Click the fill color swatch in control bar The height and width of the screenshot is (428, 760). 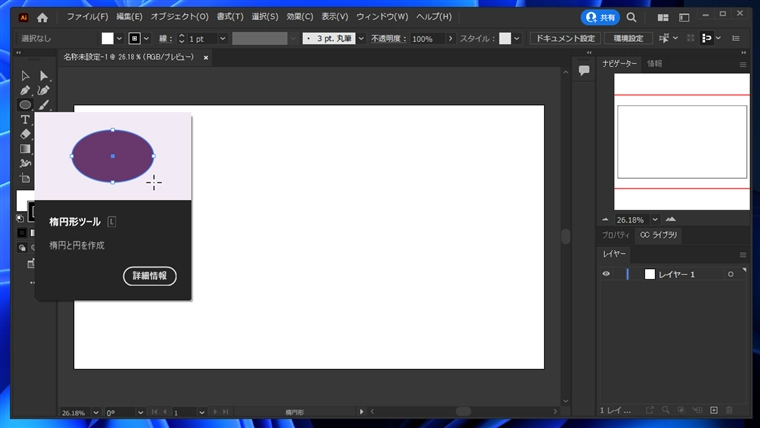pos(108,38)
